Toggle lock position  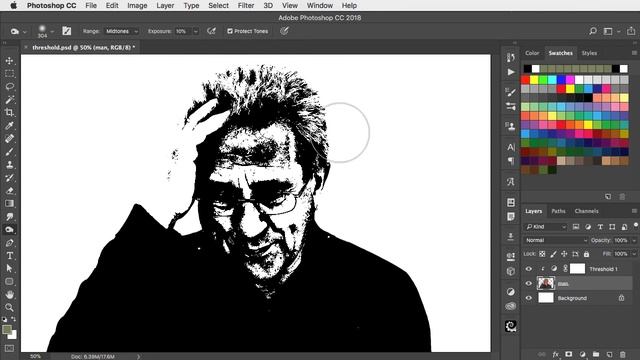(564, 254)
